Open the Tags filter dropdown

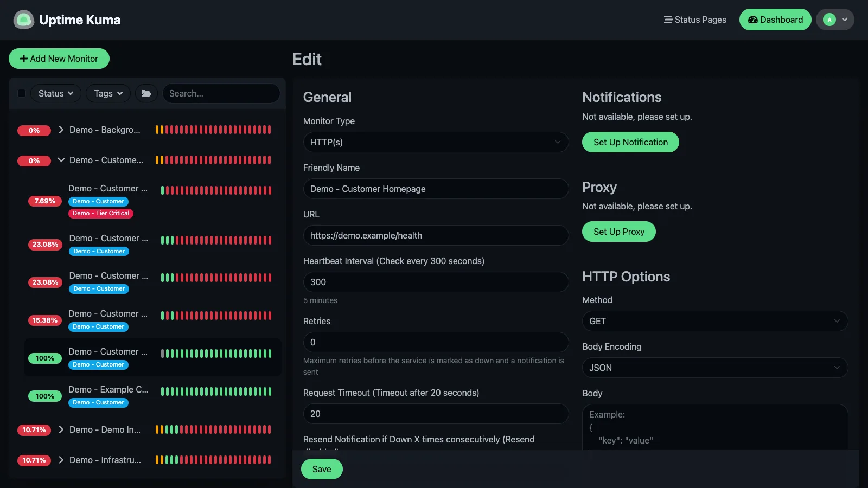(x=108, y=93)
